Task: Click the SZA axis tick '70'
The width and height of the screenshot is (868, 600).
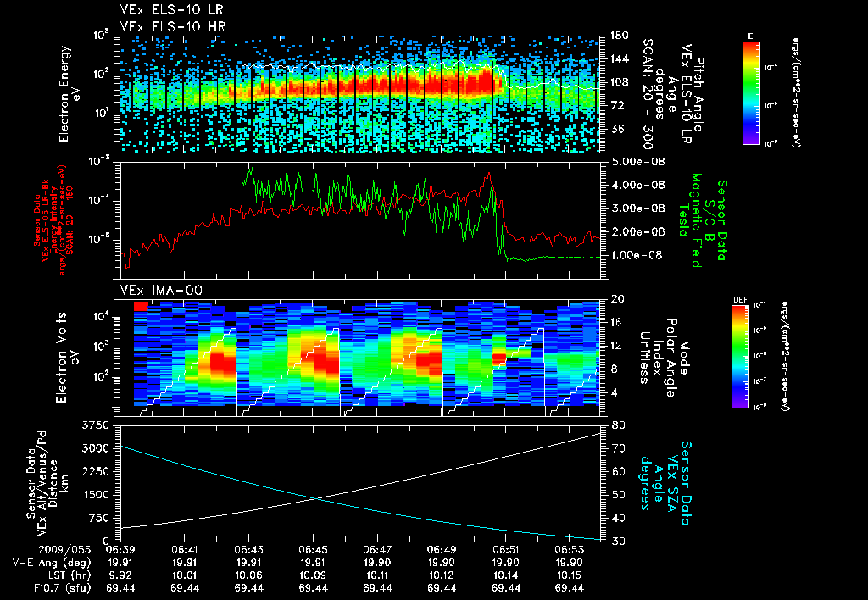Action: [619, 448]
